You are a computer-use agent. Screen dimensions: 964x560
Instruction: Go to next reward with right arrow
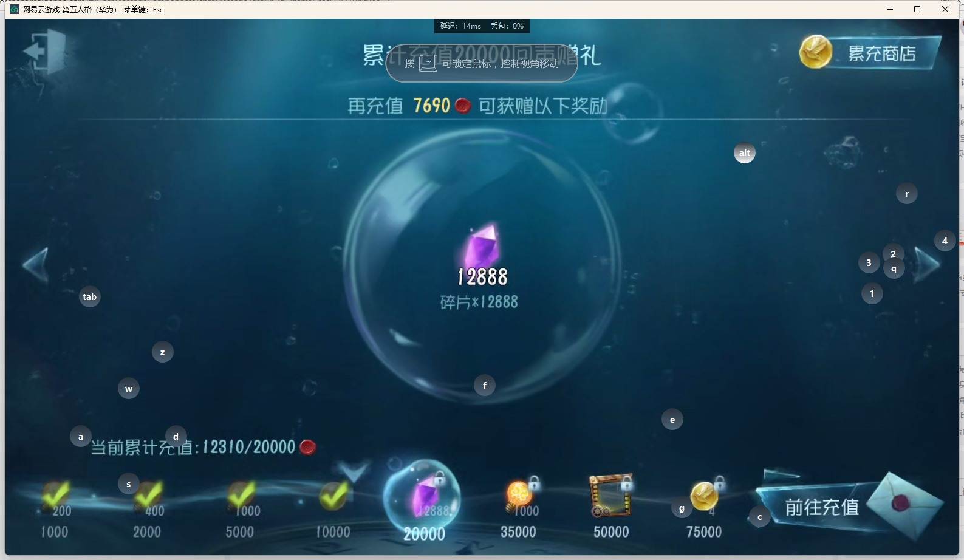coord(927,265)
